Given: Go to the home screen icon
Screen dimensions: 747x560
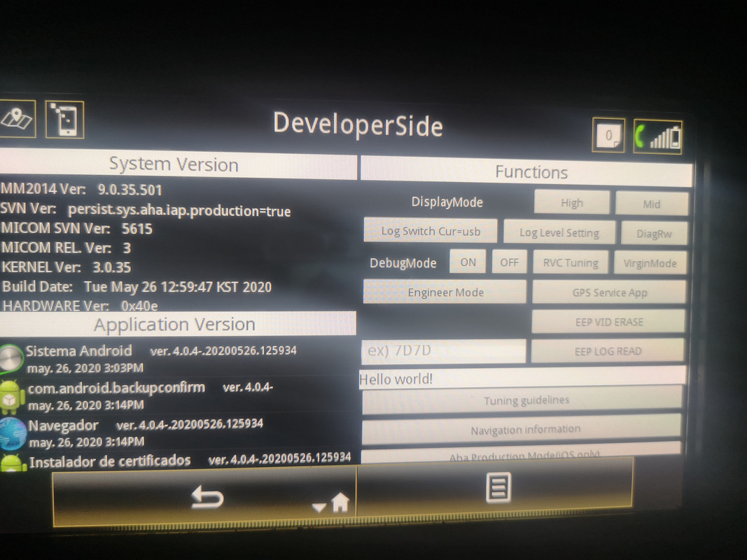Looking at the screenshot, I should 340,503.
